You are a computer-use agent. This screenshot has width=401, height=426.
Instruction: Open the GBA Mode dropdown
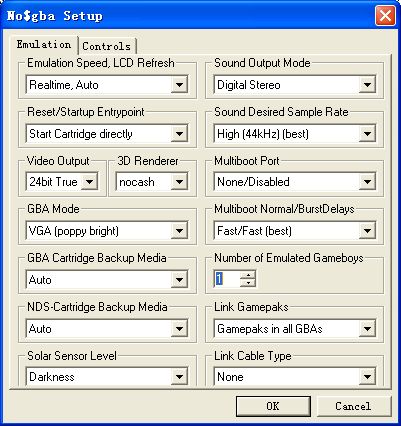(x=107, y=231)
